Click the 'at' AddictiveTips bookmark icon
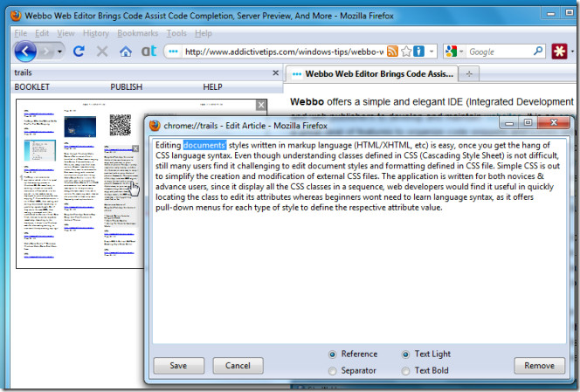Screen dimensions: 580x392 148,51
